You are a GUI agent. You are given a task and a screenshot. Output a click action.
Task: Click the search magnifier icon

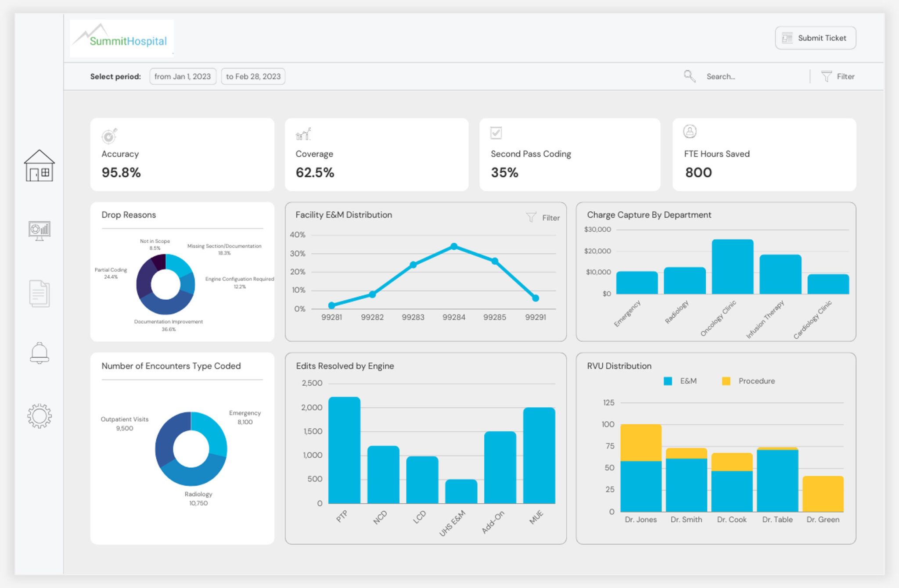689,76
